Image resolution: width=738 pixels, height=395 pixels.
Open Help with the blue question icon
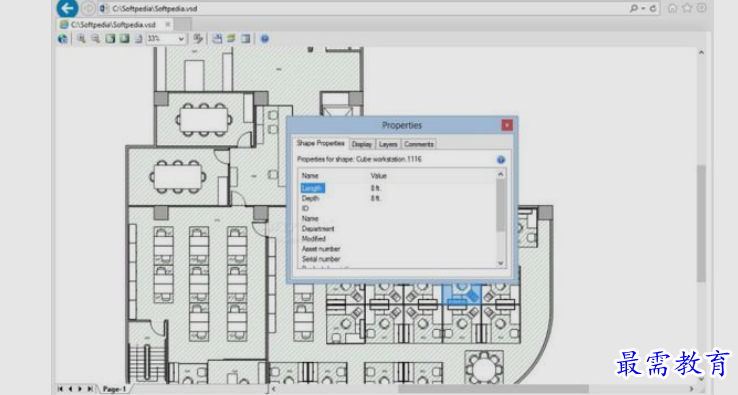265,39
